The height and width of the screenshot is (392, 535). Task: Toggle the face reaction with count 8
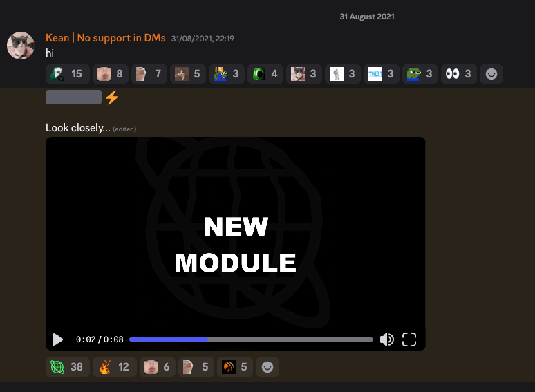[x=111, y=74]
